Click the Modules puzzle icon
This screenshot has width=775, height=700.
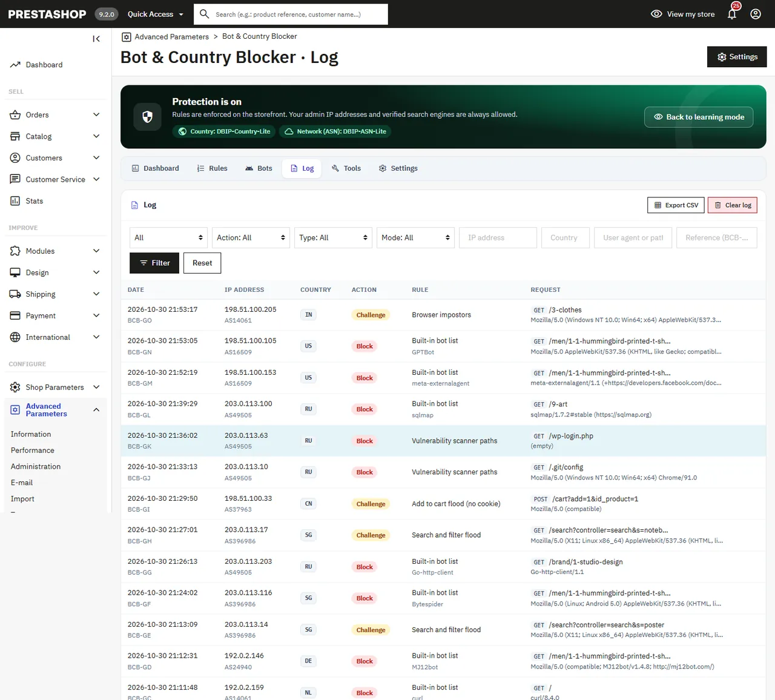[15, 251]
